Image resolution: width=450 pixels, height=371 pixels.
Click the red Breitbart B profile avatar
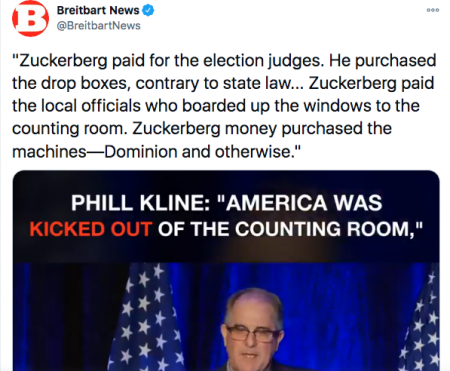tap(30, 18)
